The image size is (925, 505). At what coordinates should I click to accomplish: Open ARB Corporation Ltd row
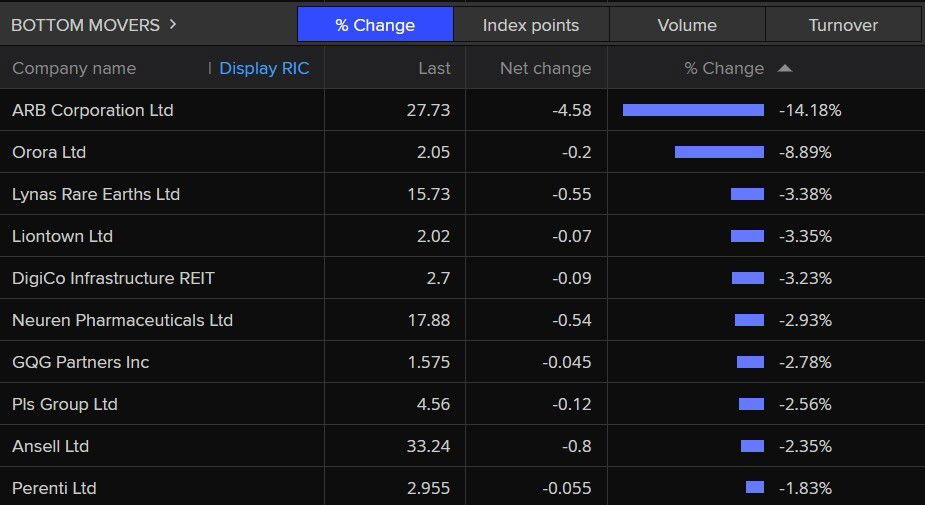(93, 110)
